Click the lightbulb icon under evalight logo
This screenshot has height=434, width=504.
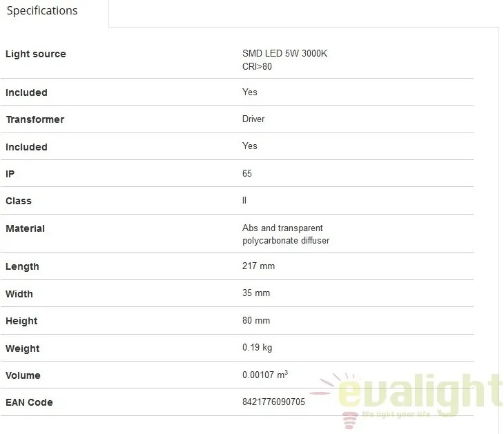click(x=350, y=420)
